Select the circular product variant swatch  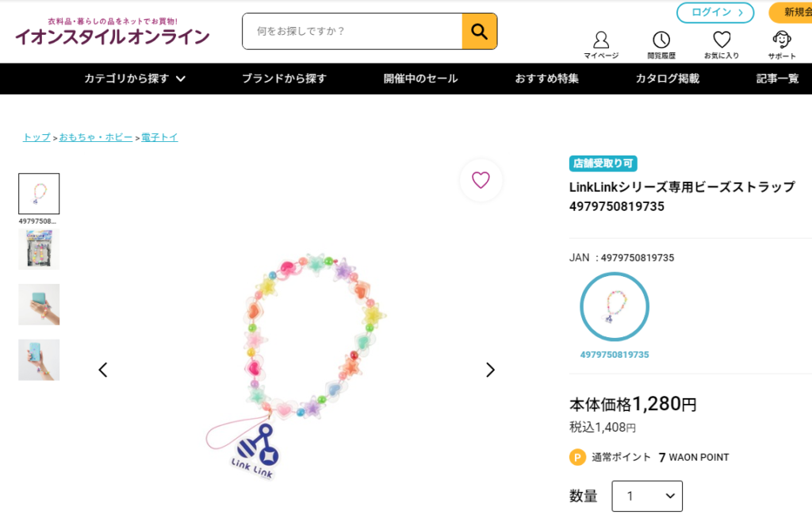point(615,307)
